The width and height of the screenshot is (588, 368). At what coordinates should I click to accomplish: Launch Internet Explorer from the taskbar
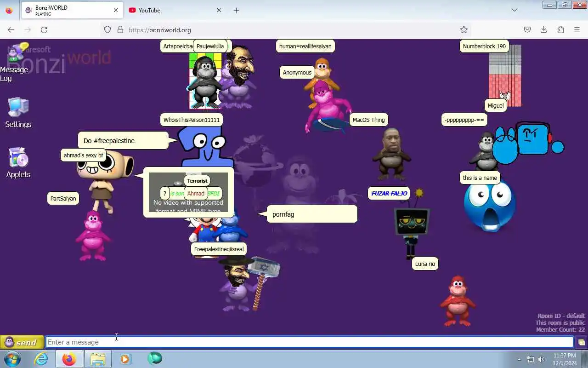(41, 359)
